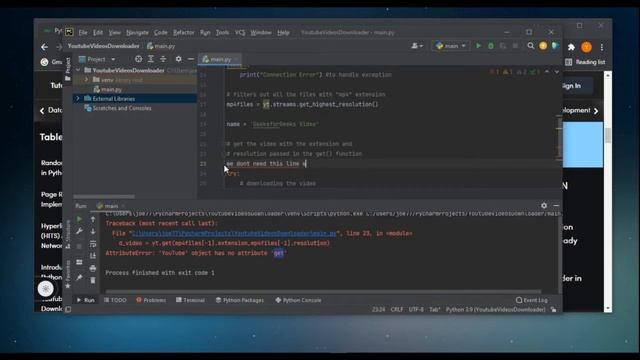Toggle the vertical Structure tool window tab
Viewport: 640px width, 360px height.
coord(68,235)
